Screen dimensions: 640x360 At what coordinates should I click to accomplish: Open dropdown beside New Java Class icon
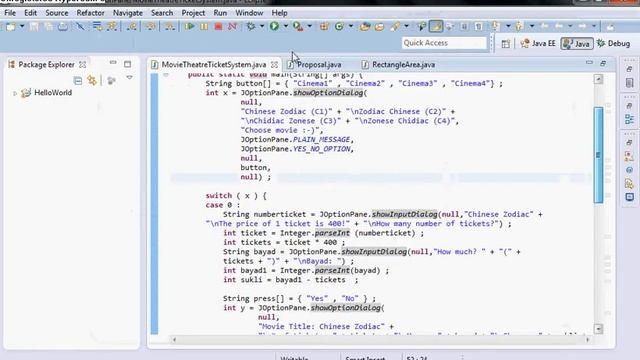click(351, 27)
